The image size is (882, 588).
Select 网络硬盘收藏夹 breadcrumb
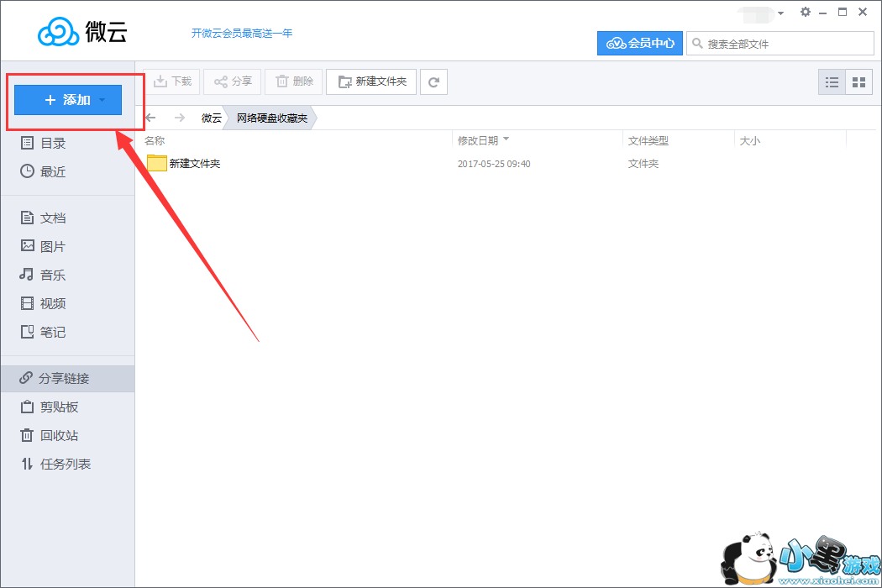pyautogui.click(x=271, y=118)
